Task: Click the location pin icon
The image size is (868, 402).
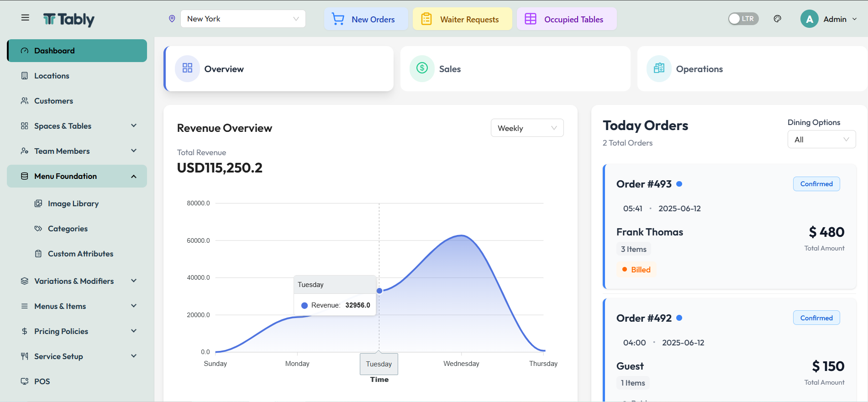Action: point(172,19)
